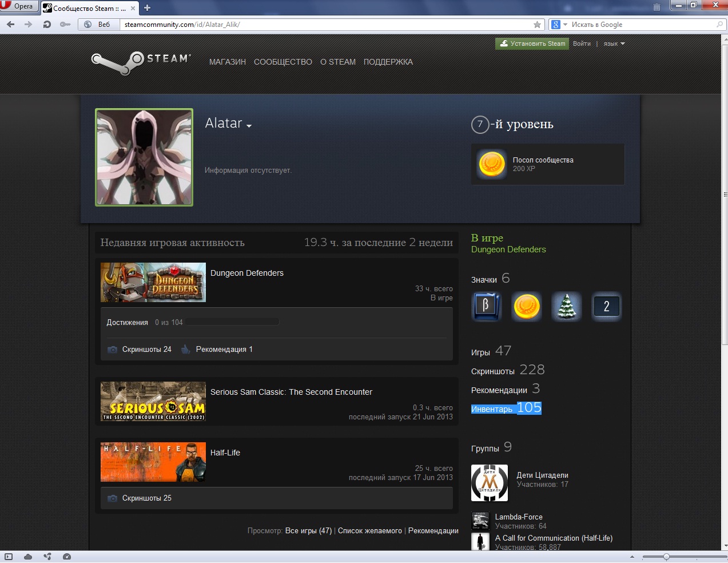The width and height of the screenshot is (728, 563).
Task: Click the Half-Life game title link
Action: pos(225,453)
